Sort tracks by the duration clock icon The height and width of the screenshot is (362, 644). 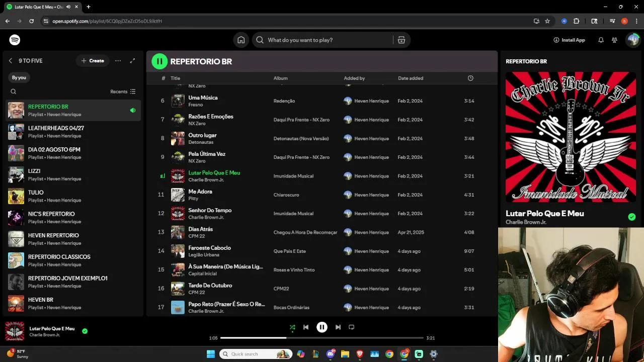coord(470,78)
